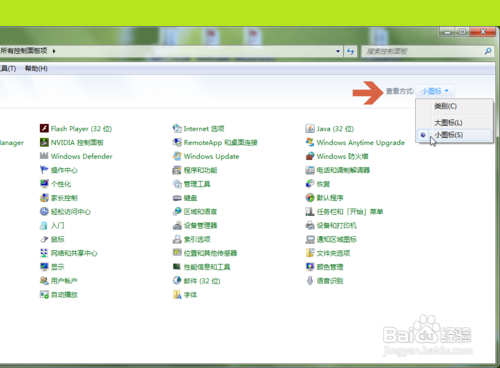Open the 程序和功能 icon
500x368 pixels.
point(177,170)
